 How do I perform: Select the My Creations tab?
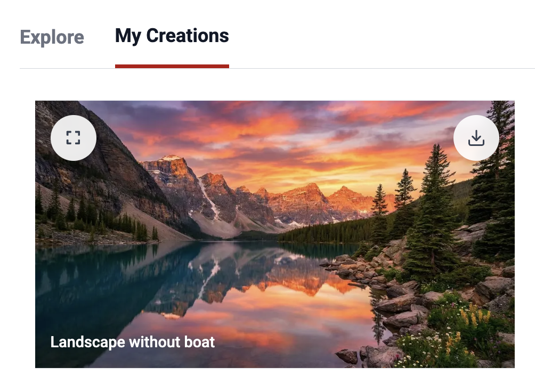[x=172, y=36]
